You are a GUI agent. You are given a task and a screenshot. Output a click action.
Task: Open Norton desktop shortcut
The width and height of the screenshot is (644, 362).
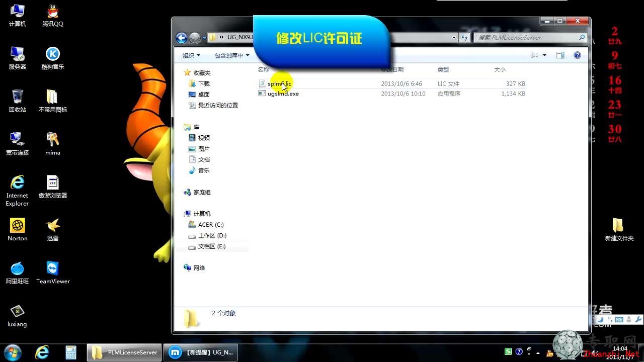click(x=17, y=229)
